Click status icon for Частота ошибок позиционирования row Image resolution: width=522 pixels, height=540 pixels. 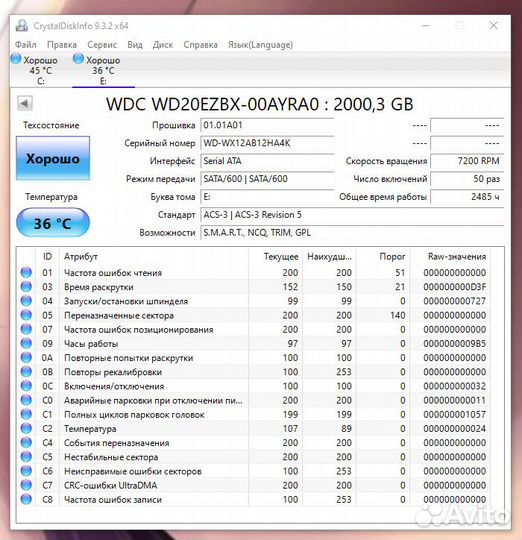tap(26, 329)
